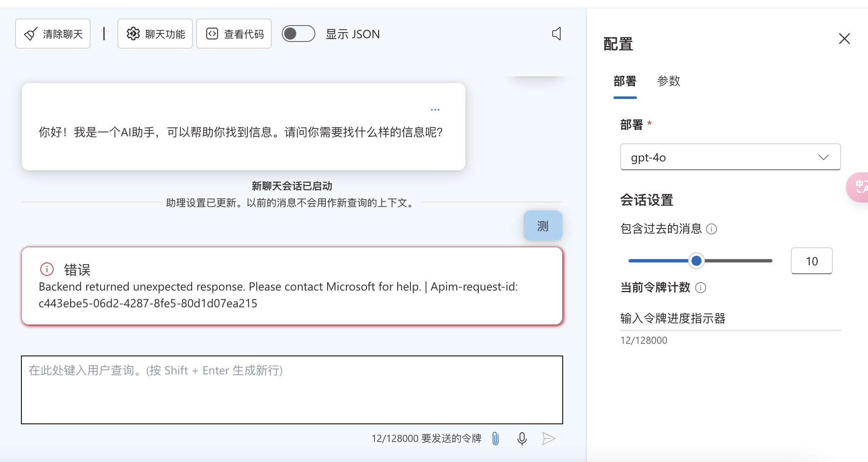Open the three-dot menu on assistant message
Image resolution: width=868 pixels, height=462 pixels.
click(435, 110)
